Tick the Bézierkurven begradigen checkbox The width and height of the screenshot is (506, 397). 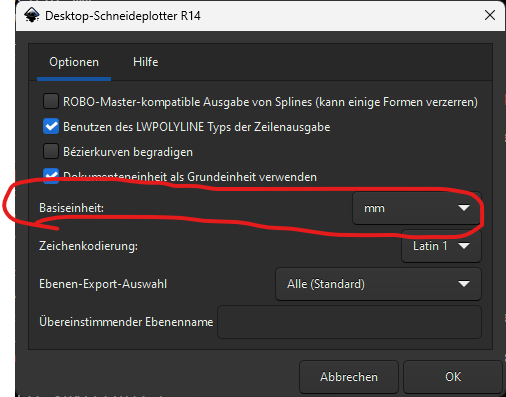coord(51,152)
